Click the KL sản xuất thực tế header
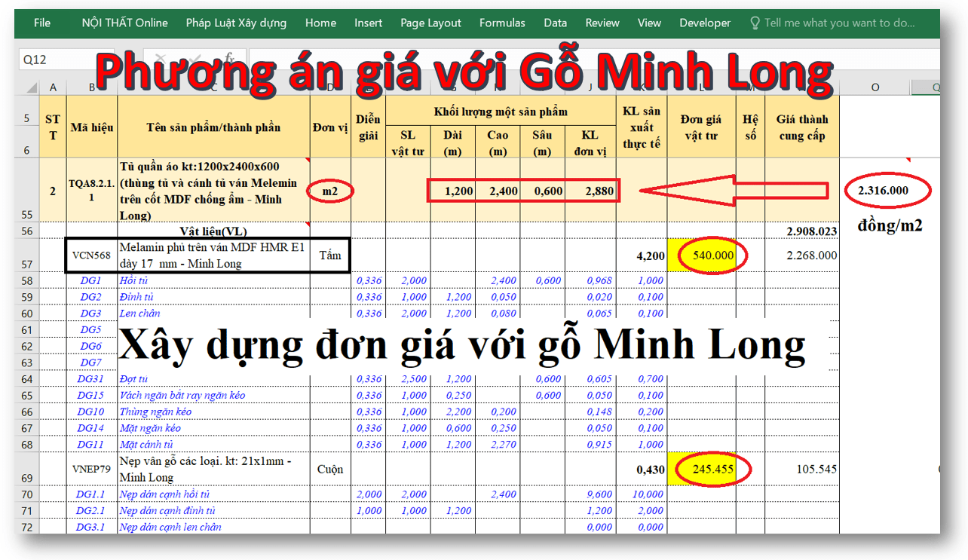 (x=642, y=127)
